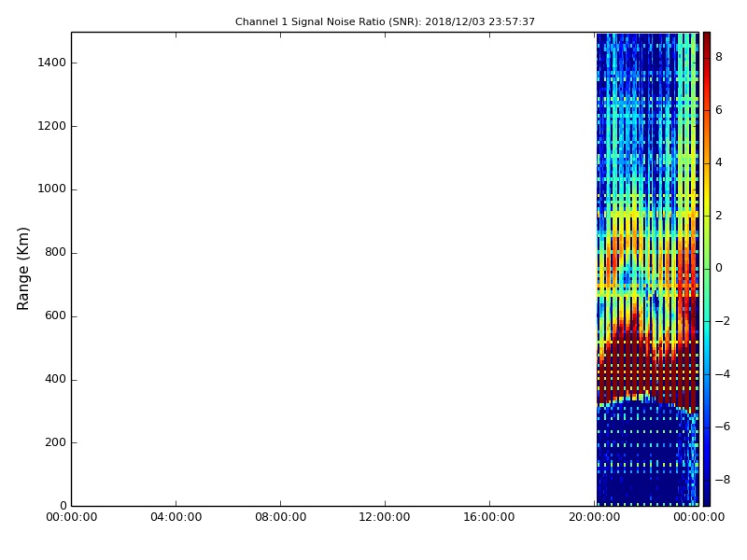747x560 pixels.
Task: Click the dark red top of the colorbar
Action: [707, 38]
